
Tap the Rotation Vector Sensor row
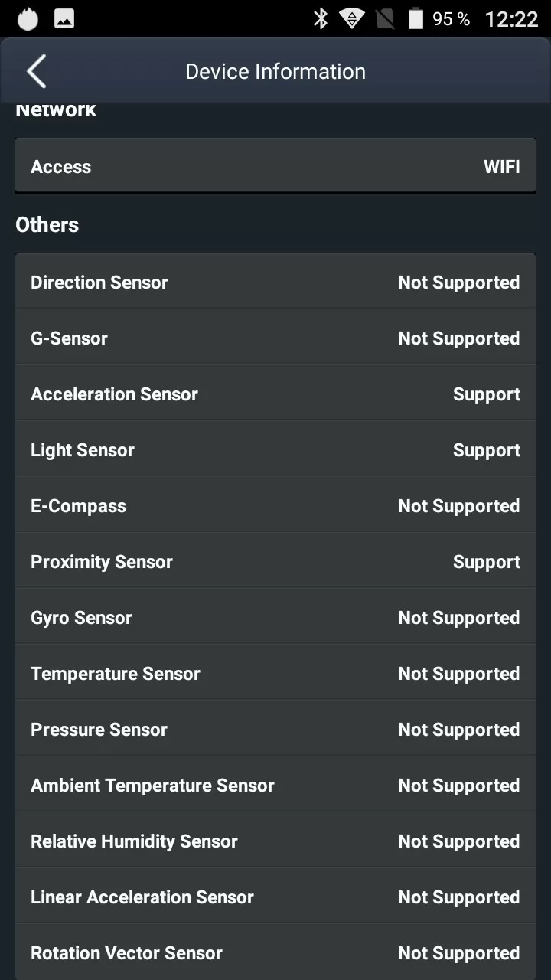click(x=275, y=952)
